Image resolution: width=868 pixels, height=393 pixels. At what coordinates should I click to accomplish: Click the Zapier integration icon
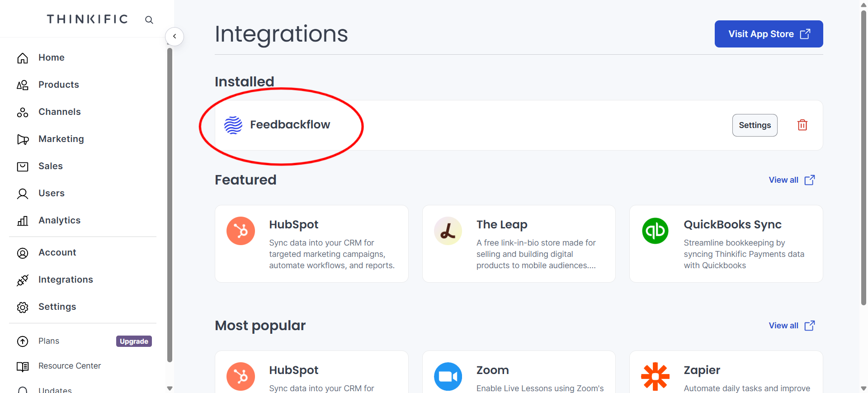pyautogui.click(x=655, y=376)
